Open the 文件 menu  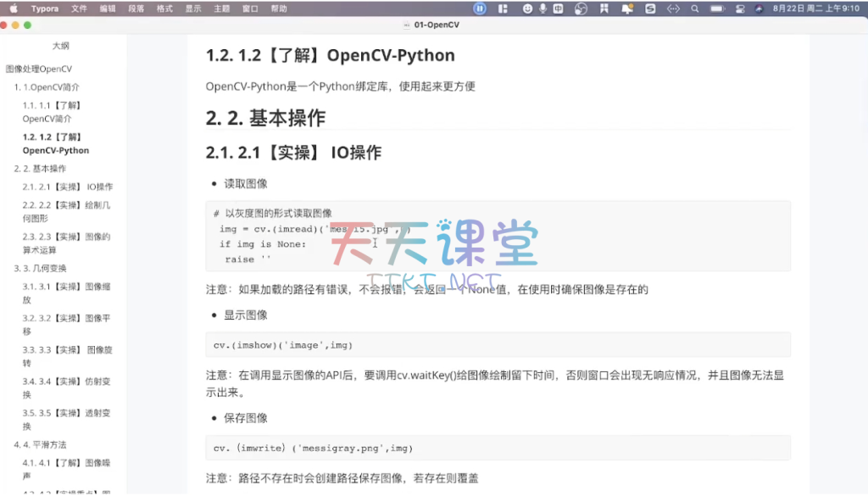(79, 8)
